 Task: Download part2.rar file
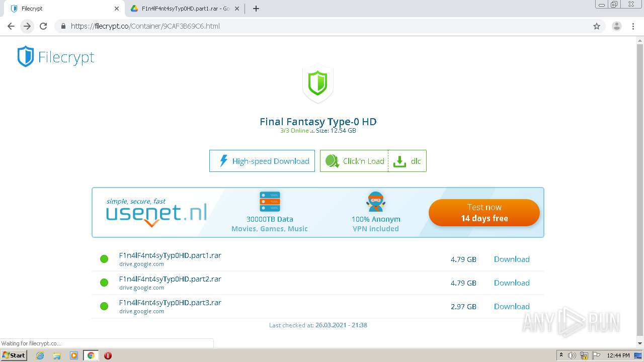[x=512, y=283]
